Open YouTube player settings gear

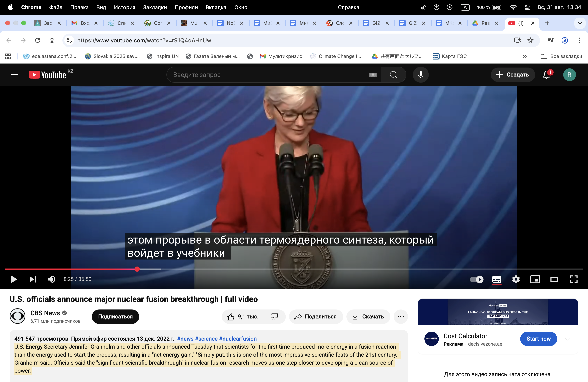pyautogui.click(x=516, y=279)
